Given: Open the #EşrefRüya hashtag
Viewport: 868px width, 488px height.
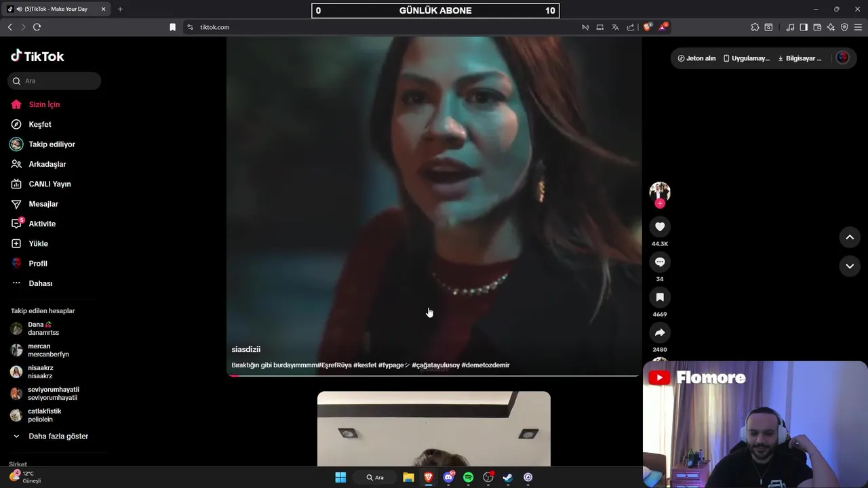Looking at the screenshot, I should (334, 365).
